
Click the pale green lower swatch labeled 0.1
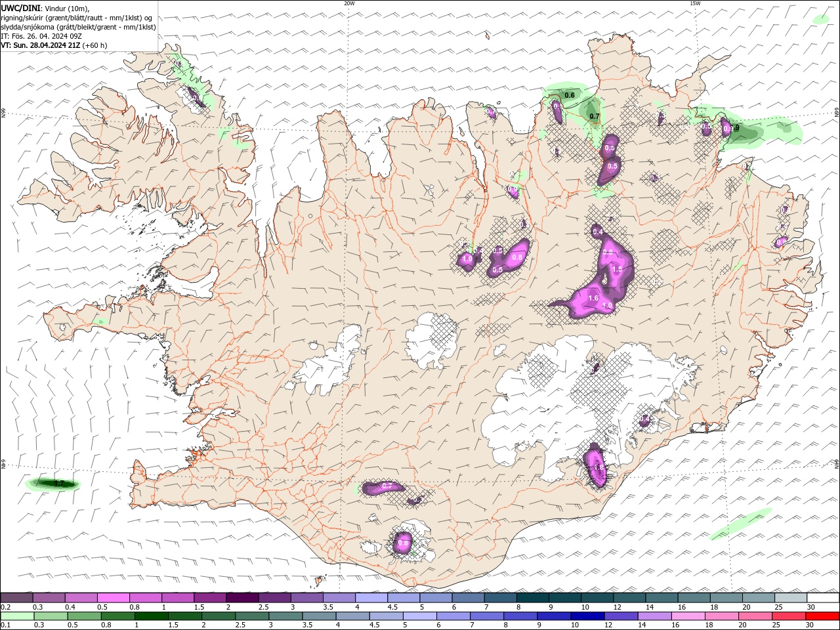click(x=17, y=616)
